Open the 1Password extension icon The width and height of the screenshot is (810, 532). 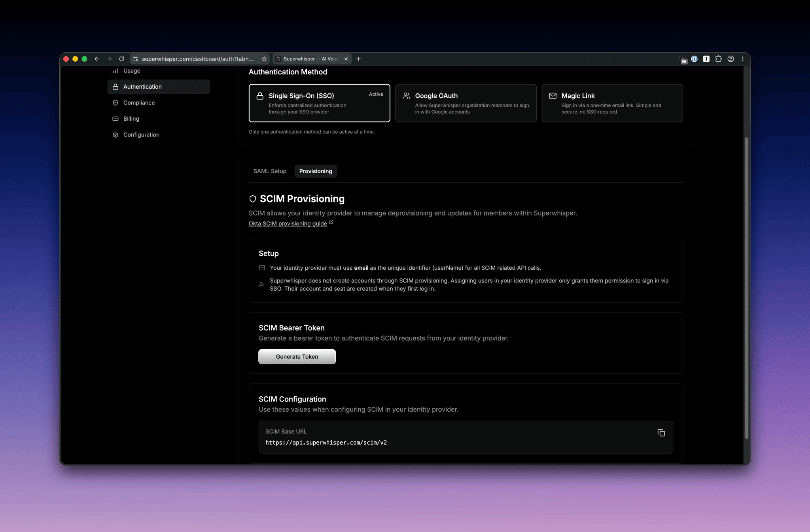694,59
